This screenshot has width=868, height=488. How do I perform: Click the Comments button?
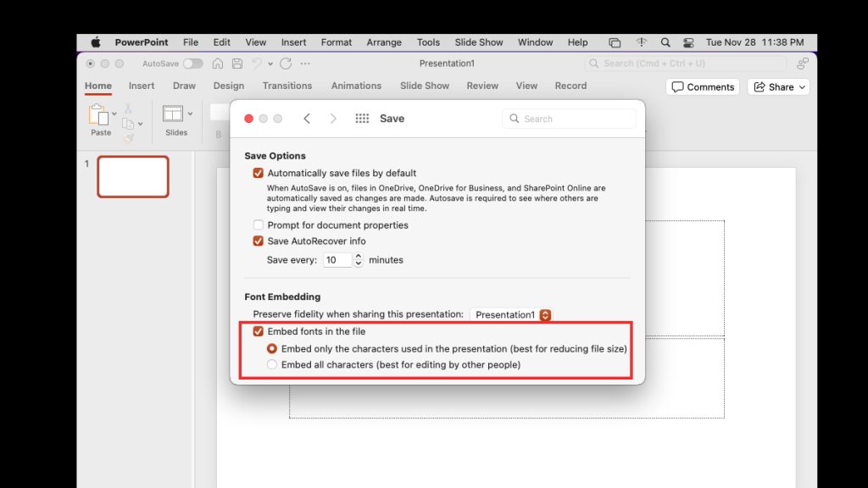click(703, 86)
